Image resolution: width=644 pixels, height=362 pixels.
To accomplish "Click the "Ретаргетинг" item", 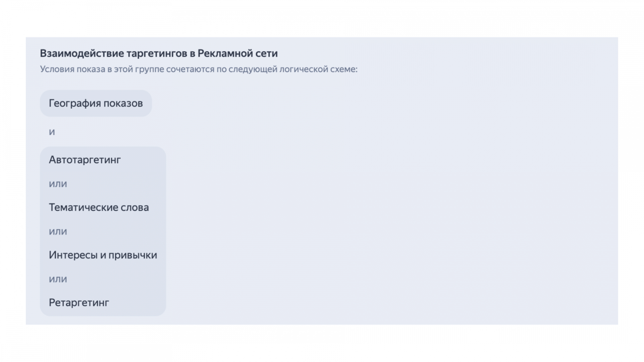I will (x=79, y=302).
